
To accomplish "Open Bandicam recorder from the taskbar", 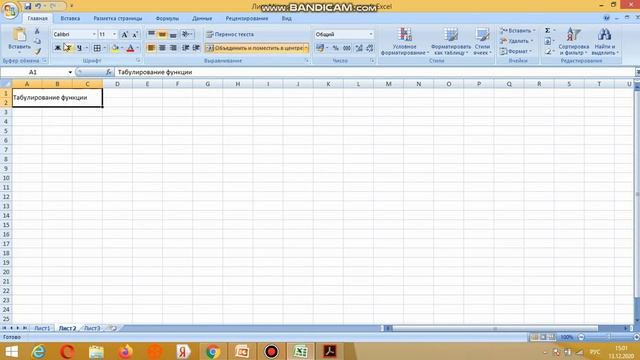I will [x=271, y=351].
